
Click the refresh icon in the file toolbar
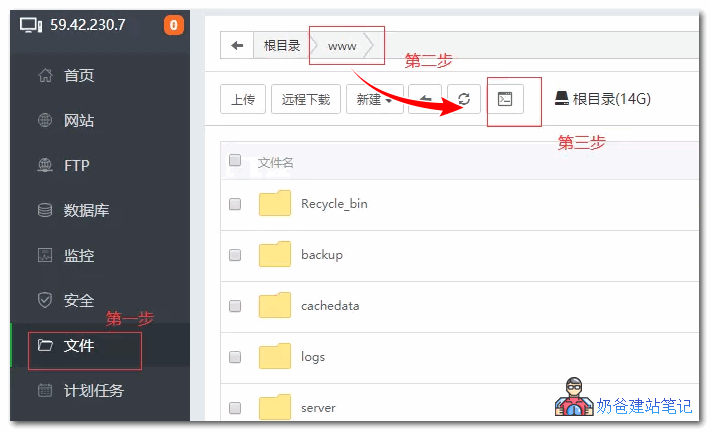tap(464, 99)
